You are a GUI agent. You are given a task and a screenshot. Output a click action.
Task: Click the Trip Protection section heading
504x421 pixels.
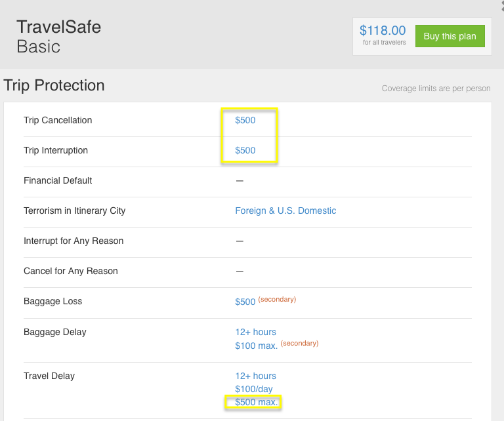tap(54, 85)
